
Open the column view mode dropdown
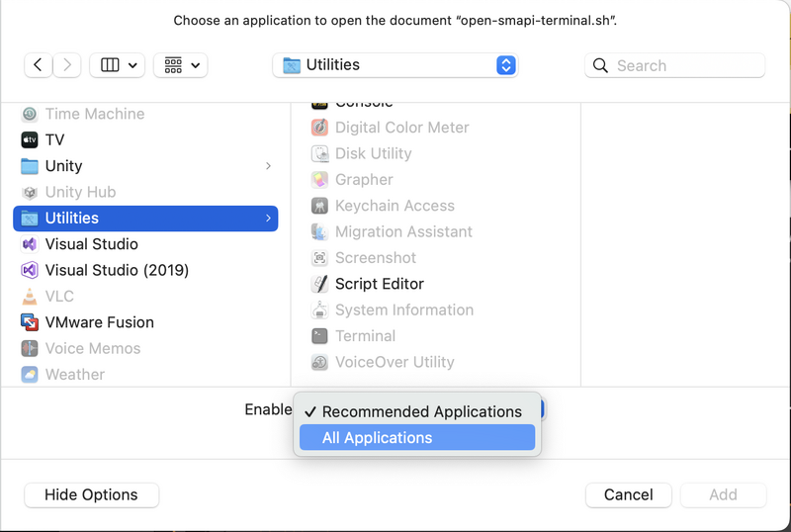[117, 65]
